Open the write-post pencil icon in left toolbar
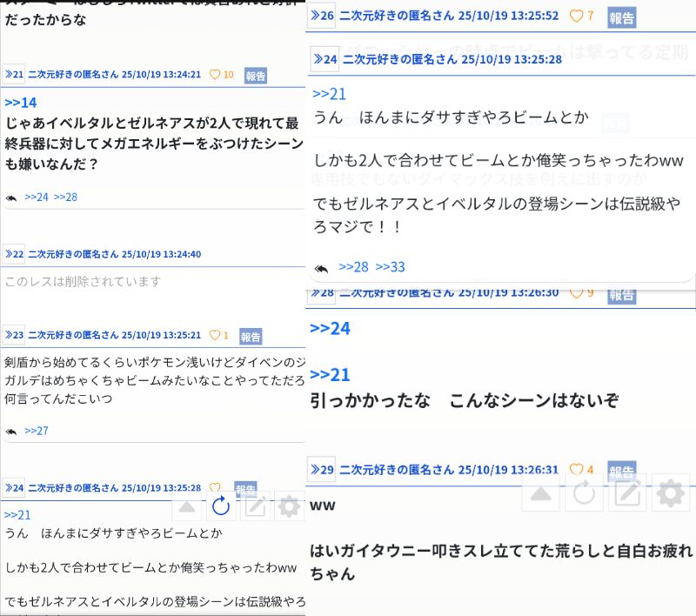Screen dimensions: 696x616 [x=255, y=506]
